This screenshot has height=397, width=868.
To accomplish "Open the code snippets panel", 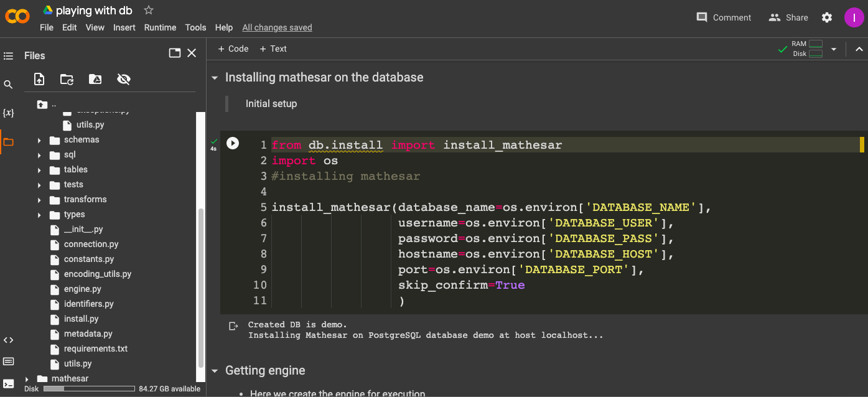I will click(x=9, y=340).
